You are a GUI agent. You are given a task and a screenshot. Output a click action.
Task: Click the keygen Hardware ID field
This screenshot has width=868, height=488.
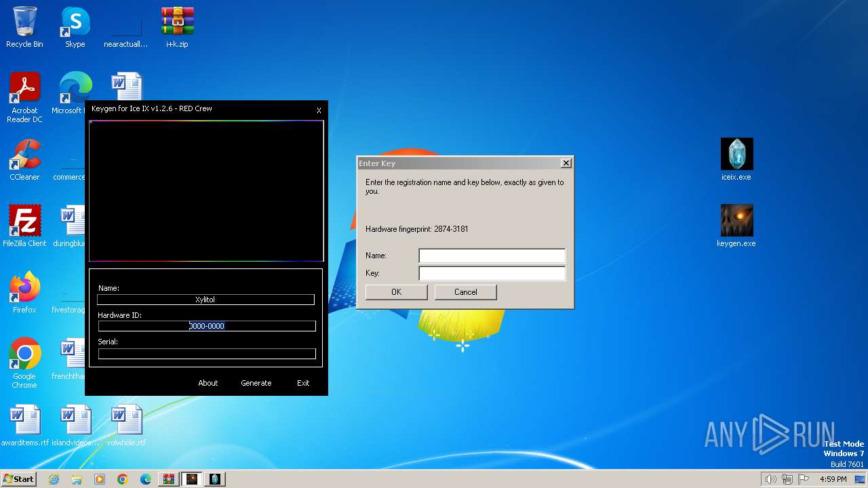[207, 326]
